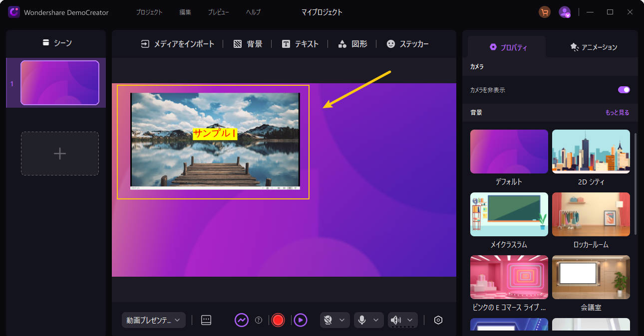Viewport: 644px width, 336px height.
Task: Open the user account avatar
Action: coord(565,12)
